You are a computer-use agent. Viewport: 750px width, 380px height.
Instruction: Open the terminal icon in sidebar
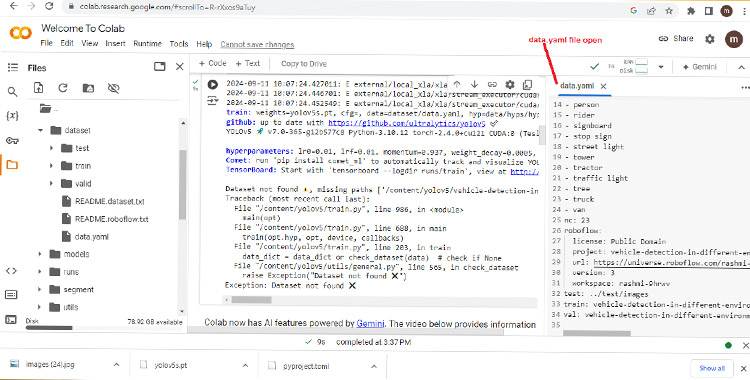pos(11,319)
